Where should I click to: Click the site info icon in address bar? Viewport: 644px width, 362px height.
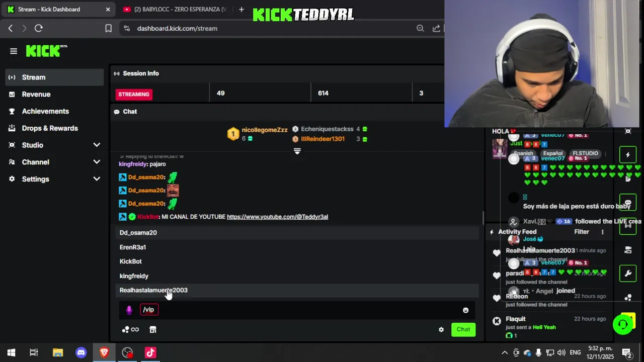coord(126,28)
